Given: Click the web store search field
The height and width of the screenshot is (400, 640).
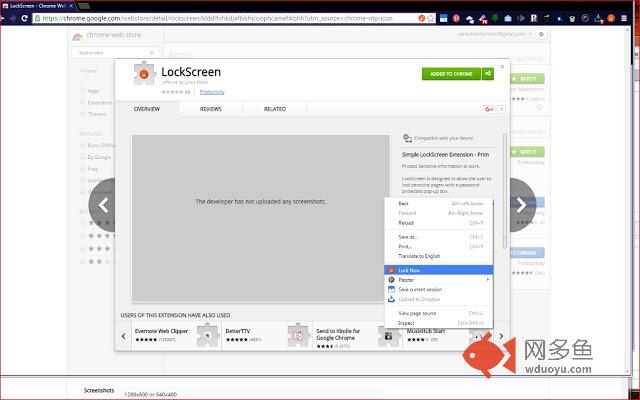Looking at the screenshot, I should (x=105, y=52).
